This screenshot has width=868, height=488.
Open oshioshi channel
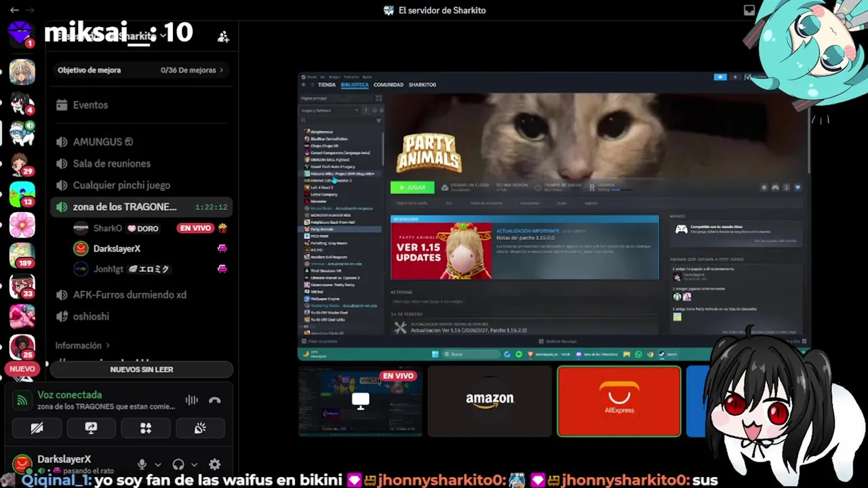point(142,317)
